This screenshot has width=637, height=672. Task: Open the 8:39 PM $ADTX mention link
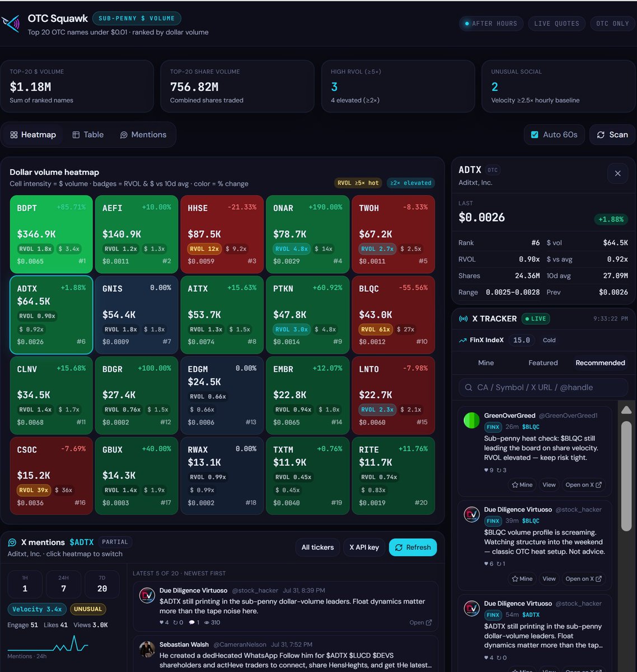(420, 623)
